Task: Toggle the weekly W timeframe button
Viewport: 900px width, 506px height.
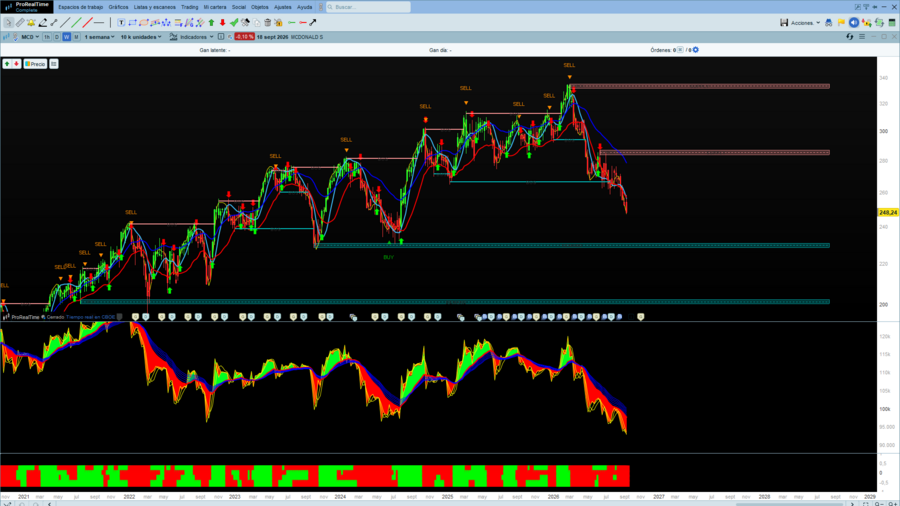Action: coord(67,37)
